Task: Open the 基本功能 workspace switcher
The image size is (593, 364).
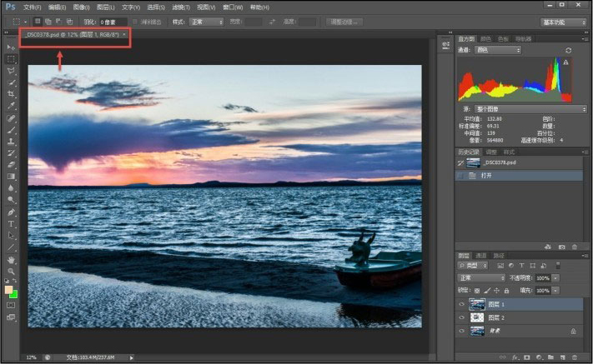Action: coord(563,22)
